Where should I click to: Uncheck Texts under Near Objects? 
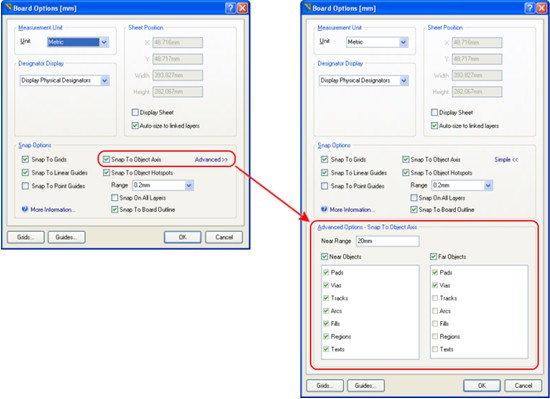pyautogui.click(x=326, y=349)
